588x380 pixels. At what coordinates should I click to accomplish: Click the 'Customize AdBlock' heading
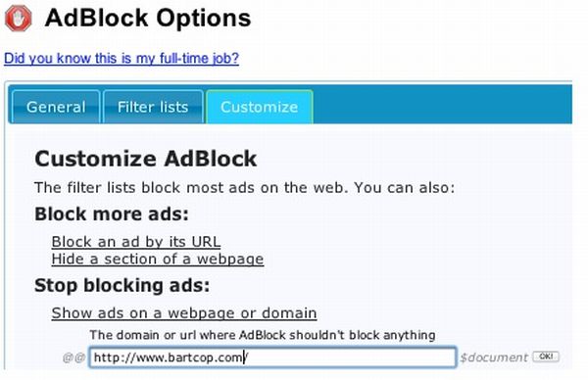coord(145,159)
